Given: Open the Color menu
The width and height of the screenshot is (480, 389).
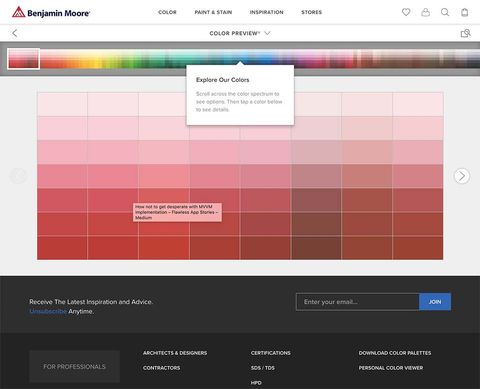Looking at the screenshot, I should pyautogui.click(x=167, y=12).
